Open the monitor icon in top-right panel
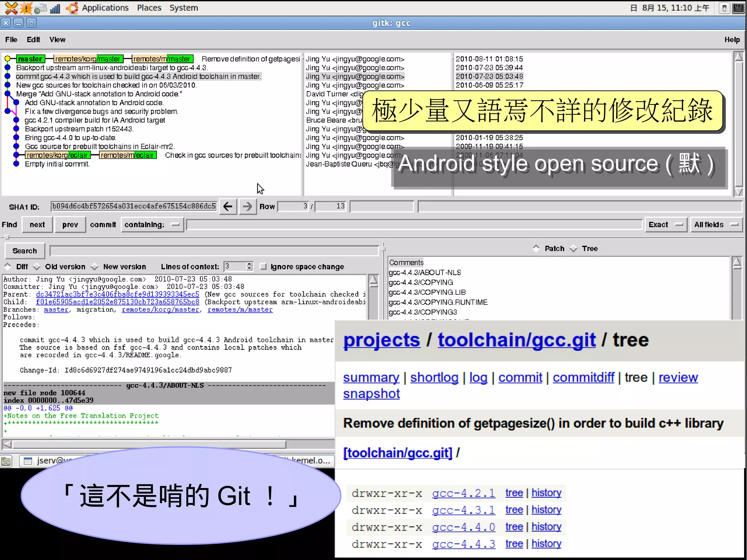Screen dimensions: 747x560 pos(739,8)
